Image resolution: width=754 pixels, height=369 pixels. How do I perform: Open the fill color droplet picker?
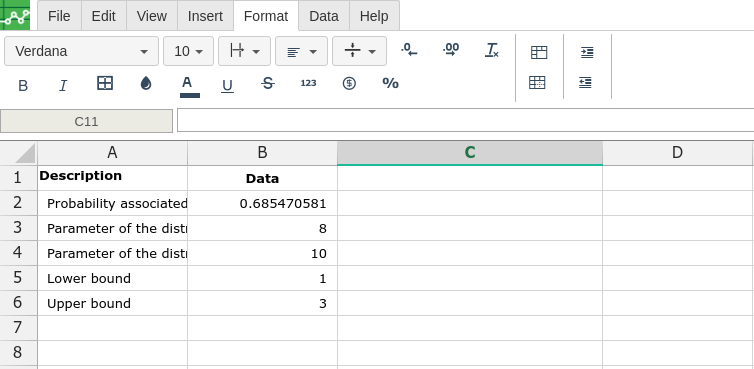tap(146, 83)
